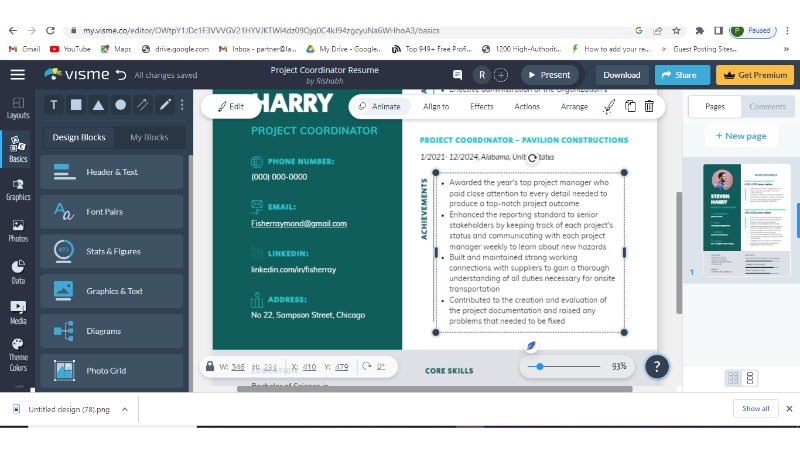The width and height of the screenshot is (800, 449).
Task: Open the Graphics sidebar panel
Action: point(18,189)
